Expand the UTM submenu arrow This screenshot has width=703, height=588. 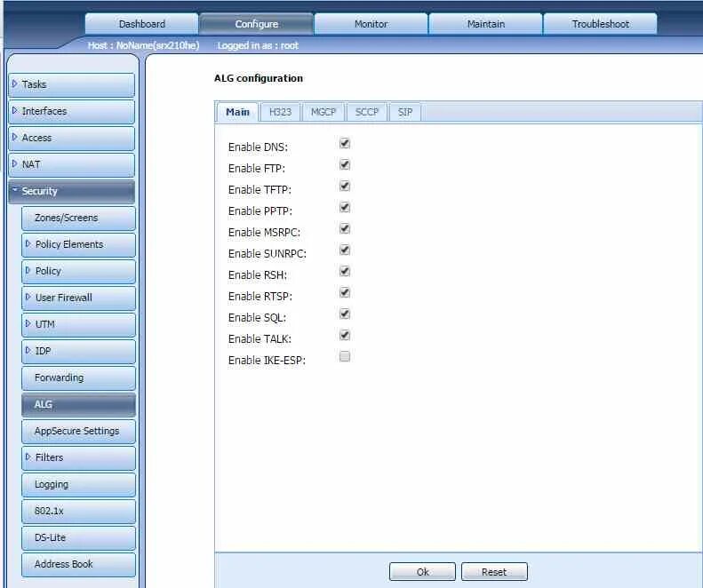click(x=28, y=323)
